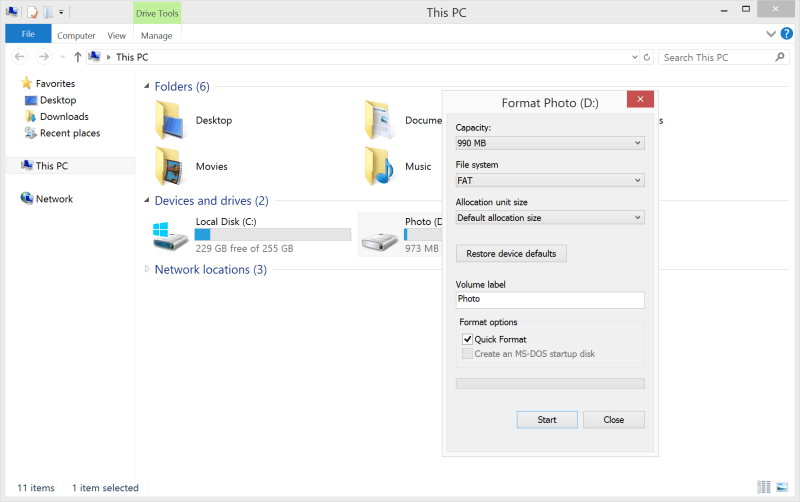The height and width of the screenshot is (502, 800).
Task: Click the Volume label text field
Action: tap(550, 300)
